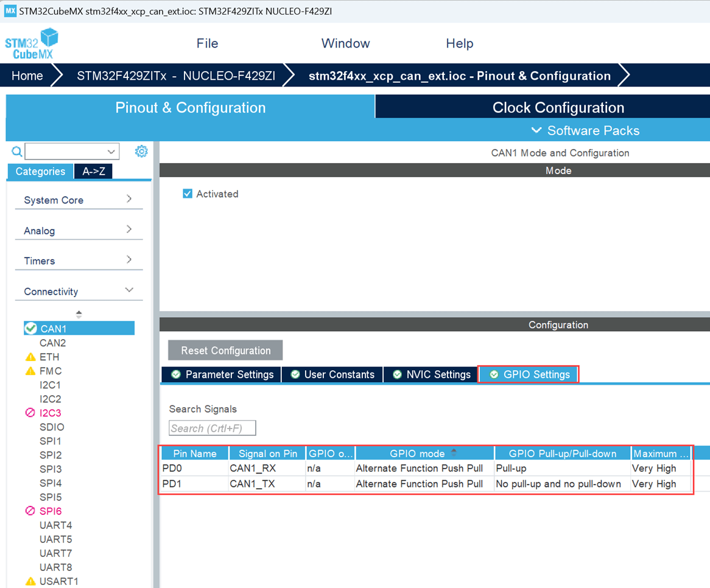
Task: Sort by GPIO mode column header
Action: click(417, 453)
